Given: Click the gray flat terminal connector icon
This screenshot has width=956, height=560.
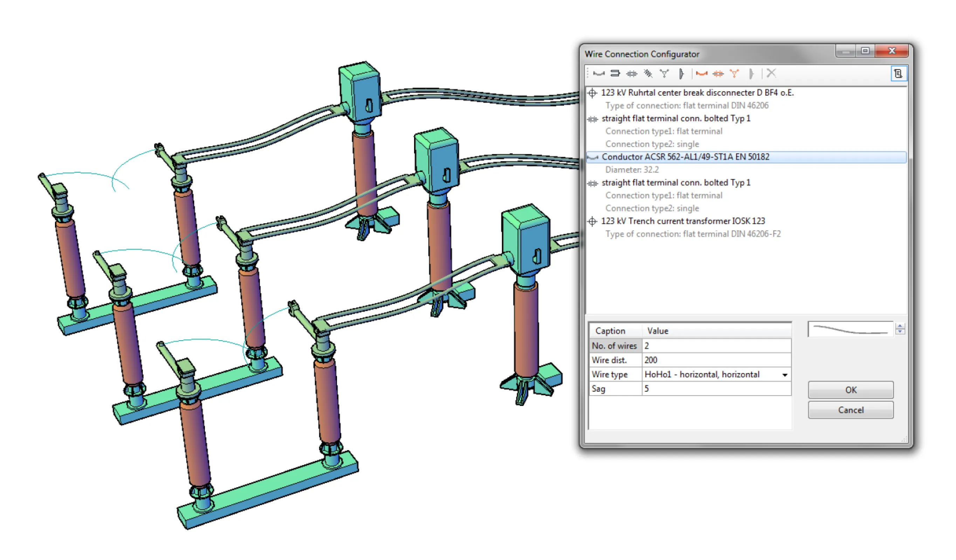Looking at the screenshot, I should coord(632,73).
